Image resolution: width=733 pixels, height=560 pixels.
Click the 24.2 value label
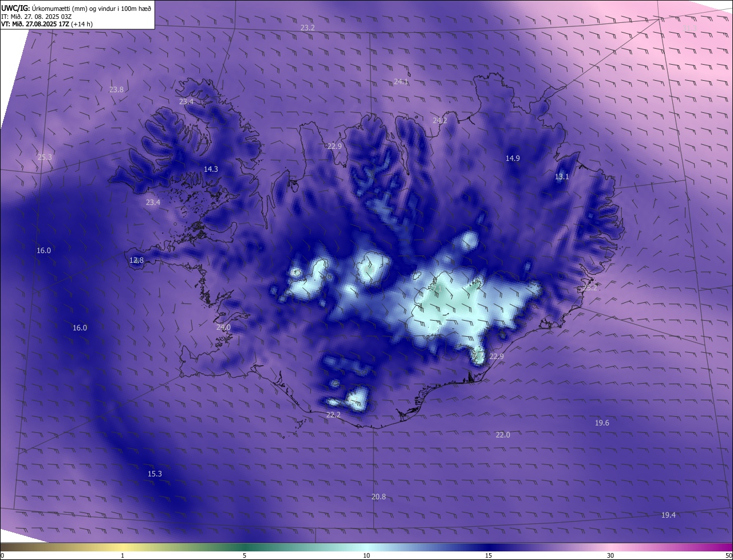440,120
